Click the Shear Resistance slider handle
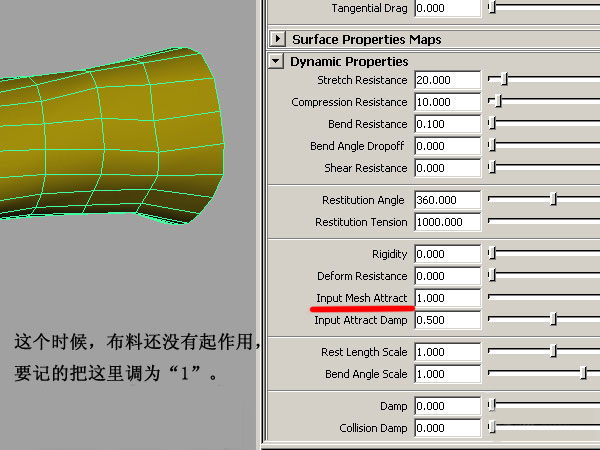This screenshot has height=450, width=600. click(x=492, y=167)
